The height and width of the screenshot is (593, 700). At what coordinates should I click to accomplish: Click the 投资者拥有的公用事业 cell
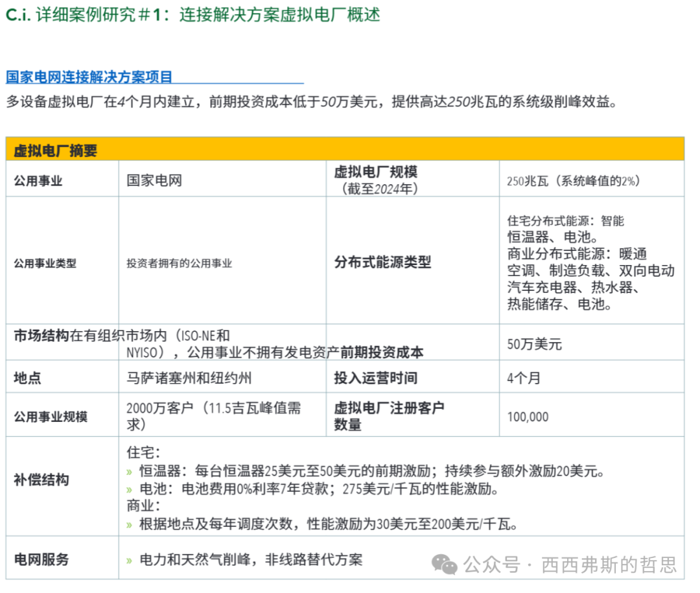click(x=180, y=263)
